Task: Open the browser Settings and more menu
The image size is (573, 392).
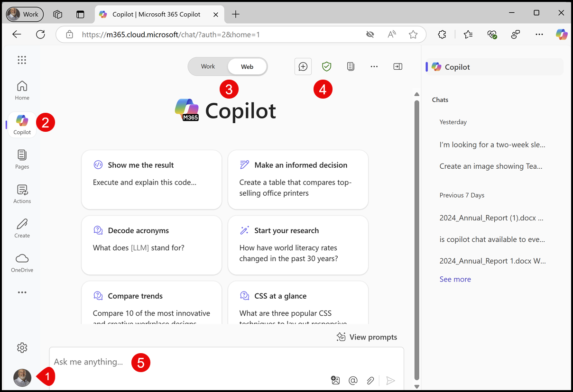Action: point(539,34)
